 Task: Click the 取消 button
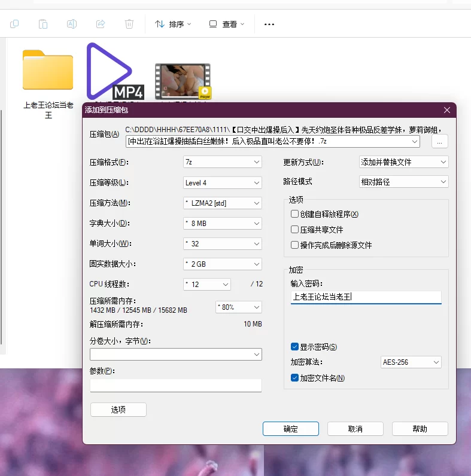coord(355,429)
